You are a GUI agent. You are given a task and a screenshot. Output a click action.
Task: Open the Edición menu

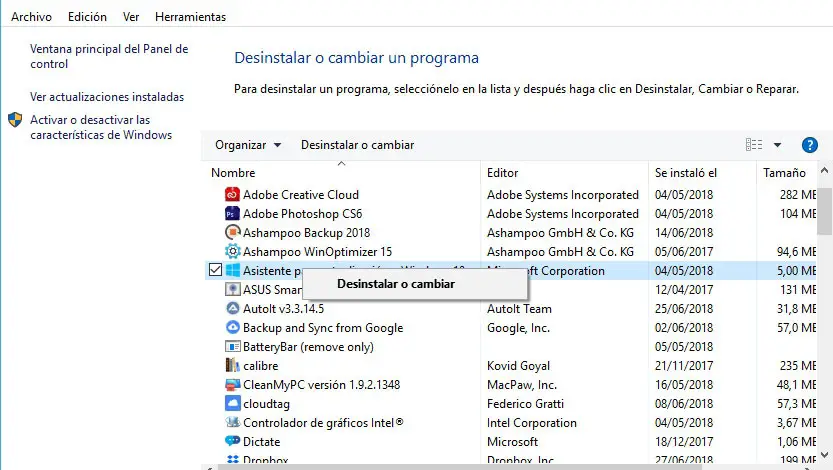(x=87, y=17)
